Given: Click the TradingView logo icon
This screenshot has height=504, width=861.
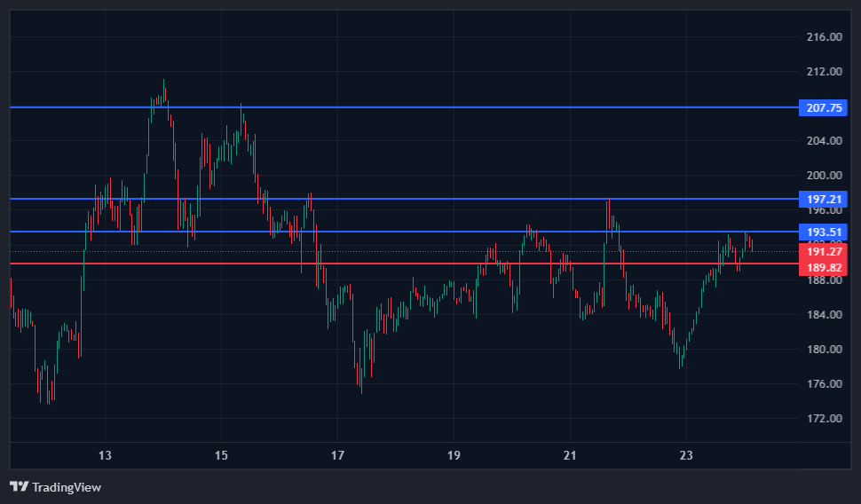Looking at the screenshot, I should click(x=19, y=486).
